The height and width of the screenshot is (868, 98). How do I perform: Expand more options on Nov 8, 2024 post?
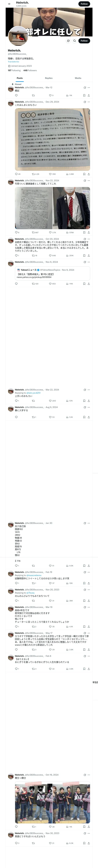click(x=89, y=262)
